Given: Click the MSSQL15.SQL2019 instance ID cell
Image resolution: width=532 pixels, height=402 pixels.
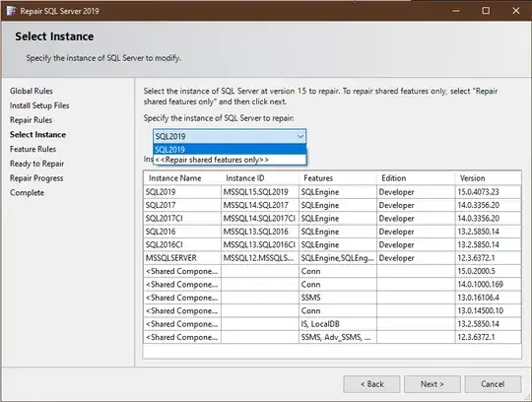Looking at the screenshot, I should [x=260, y=192].
